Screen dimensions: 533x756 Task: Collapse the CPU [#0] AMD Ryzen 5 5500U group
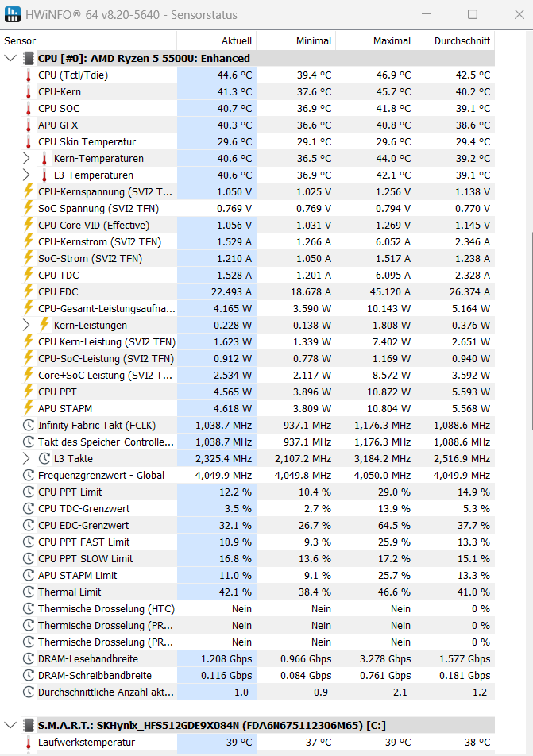pos(10,58)
